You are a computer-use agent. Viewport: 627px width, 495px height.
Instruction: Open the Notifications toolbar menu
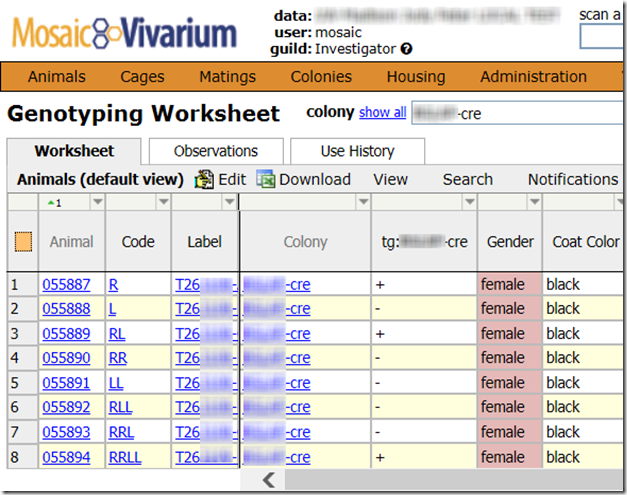tap(573, 180)
